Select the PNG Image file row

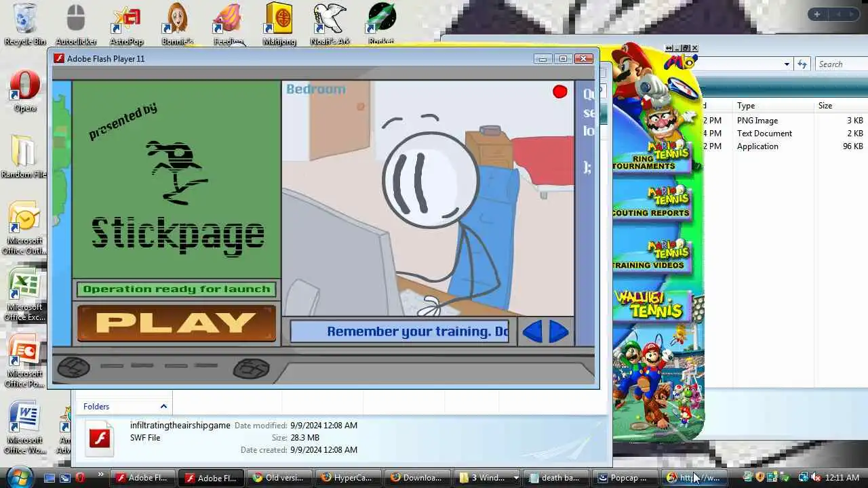(785, 121)
